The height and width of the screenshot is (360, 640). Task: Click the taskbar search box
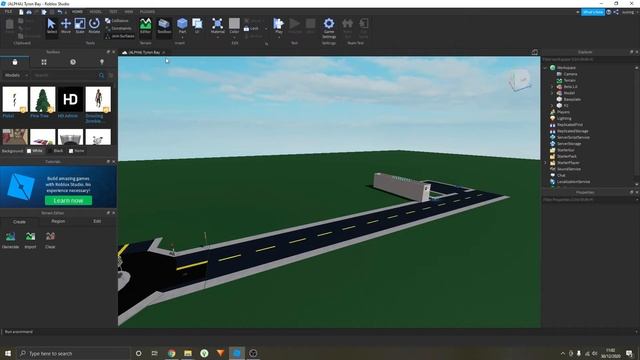click(x=73, y=353)
